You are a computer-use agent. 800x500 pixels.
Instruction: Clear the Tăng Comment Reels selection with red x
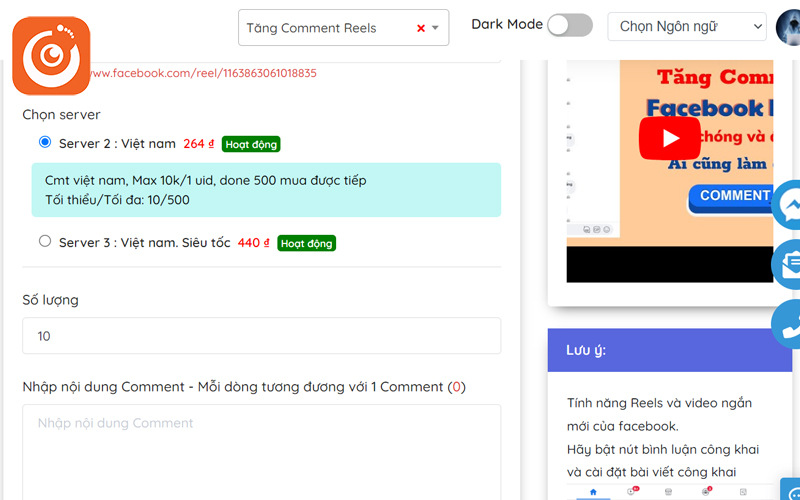tap(421, 28)
